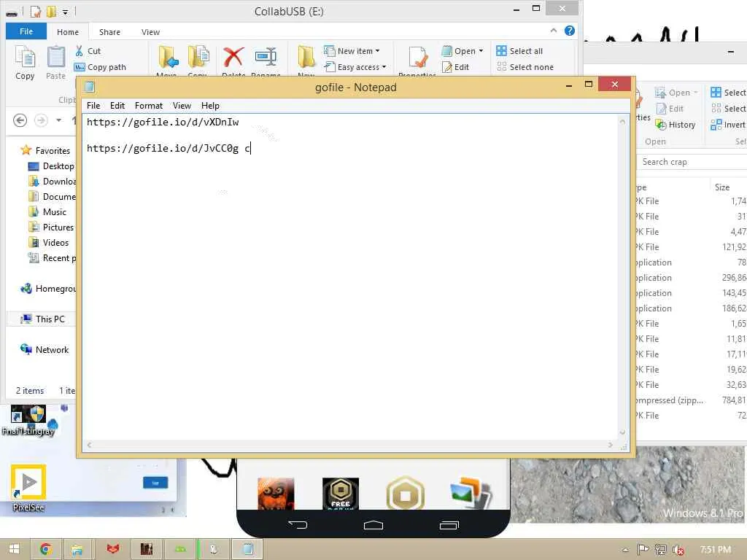
Task: Click the explorer Forward arrow button
Action: point(41,120)
